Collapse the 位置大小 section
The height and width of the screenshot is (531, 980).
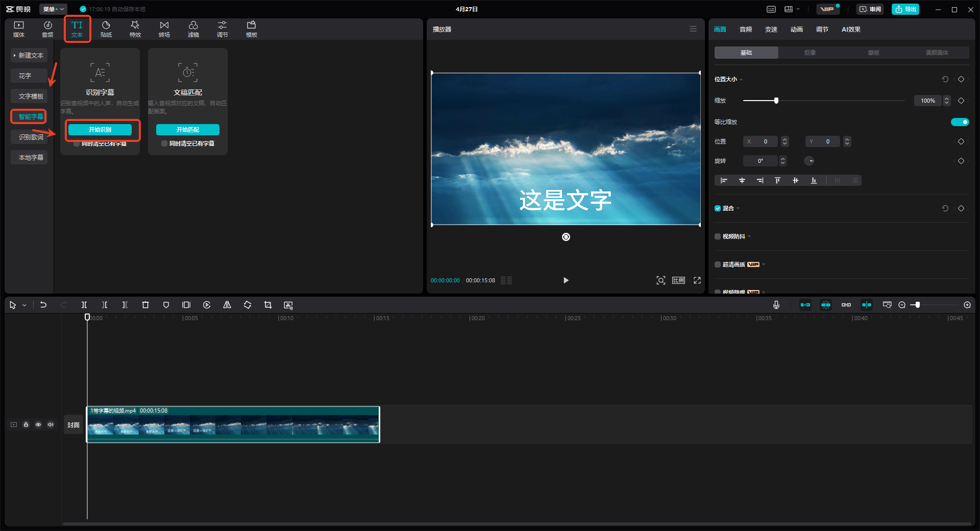(741, 80)
